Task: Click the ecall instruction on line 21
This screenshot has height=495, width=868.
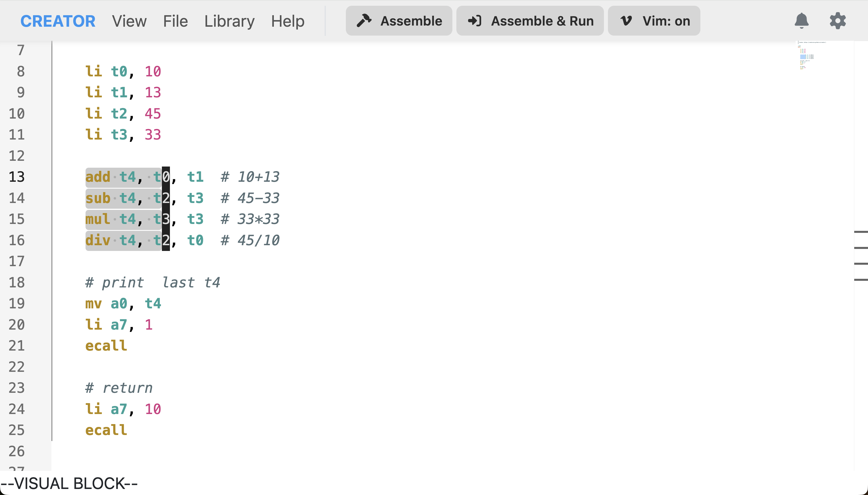Action: coord(106,346)
